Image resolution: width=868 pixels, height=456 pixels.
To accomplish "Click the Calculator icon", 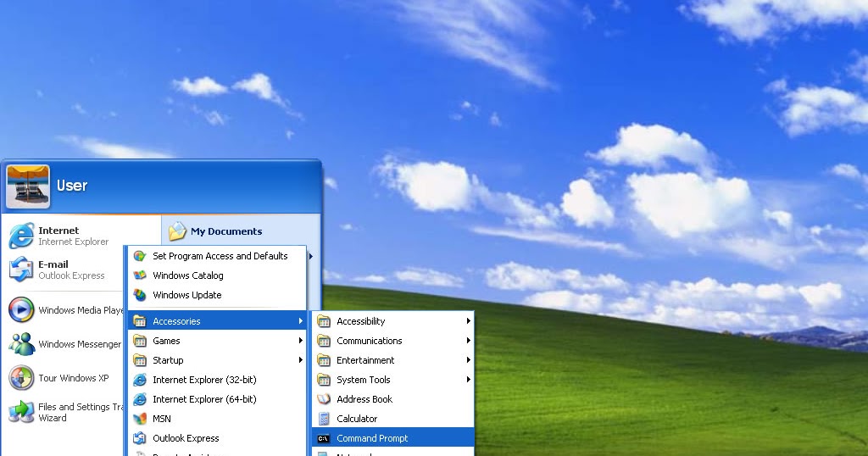I will (x=324, y=419).
